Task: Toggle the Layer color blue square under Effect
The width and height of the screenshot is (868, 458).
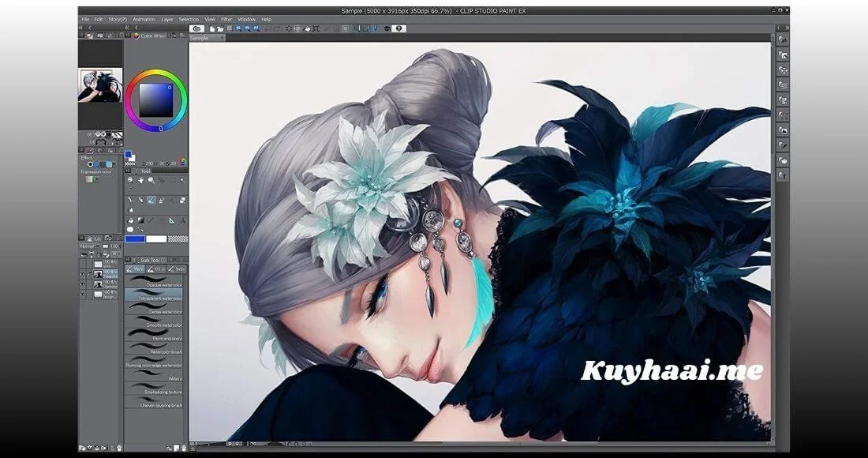Action: pyautogui.click(x=109, y=164)
